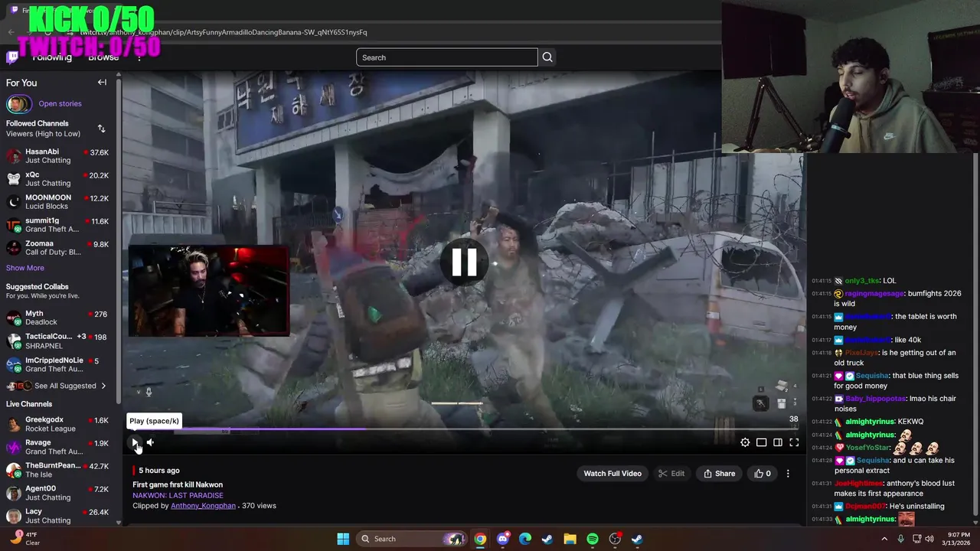Viewport: 980px width, 551px height.
Task: Change followed channels sort order
Action: [x=102, y=129]
